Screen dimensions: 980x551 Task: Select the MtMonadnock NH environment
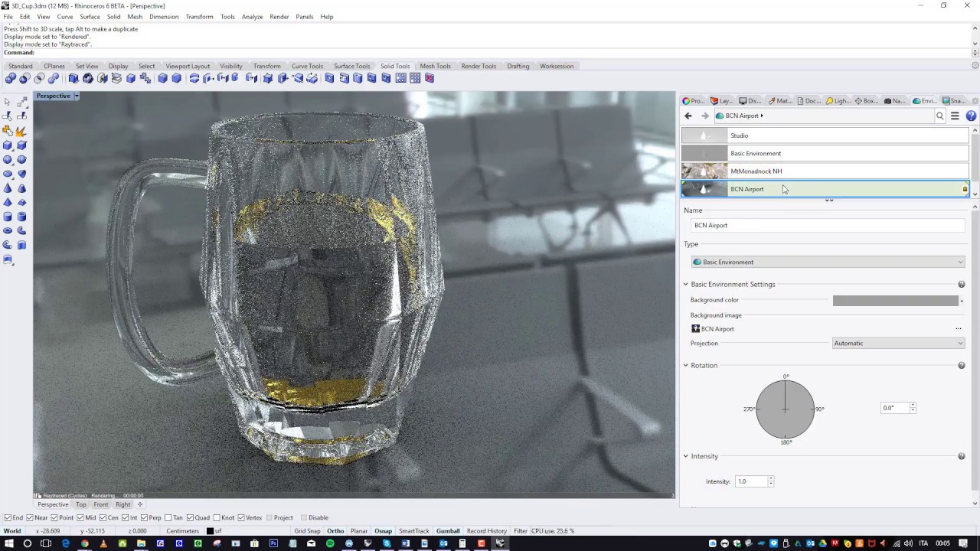coord(825,171)
